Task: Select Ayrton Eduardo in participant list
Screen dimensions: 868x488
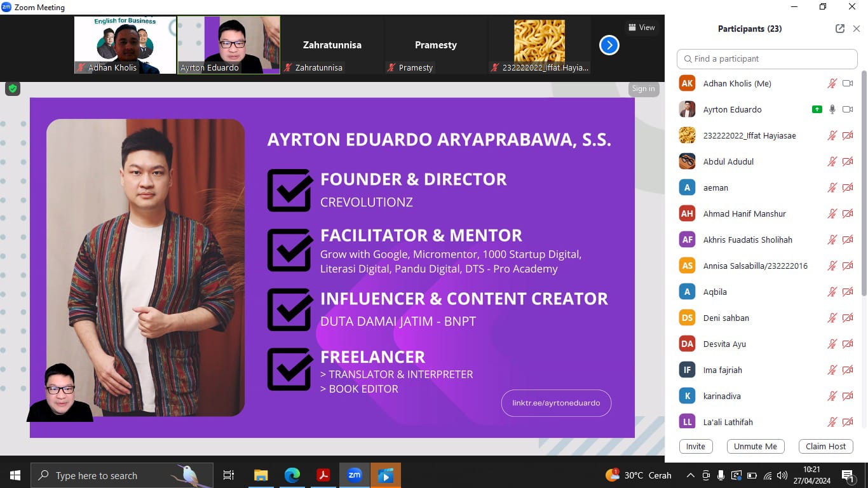Action: pyautogui.click(x=766, y=109)
